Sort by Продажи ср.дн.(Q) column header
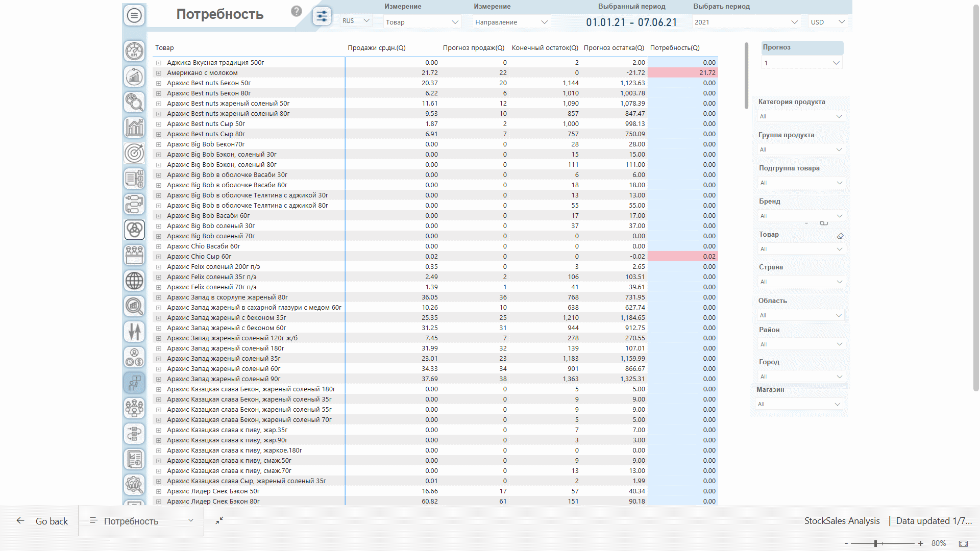This screenshot has width=980, height=551. point(376,47)
